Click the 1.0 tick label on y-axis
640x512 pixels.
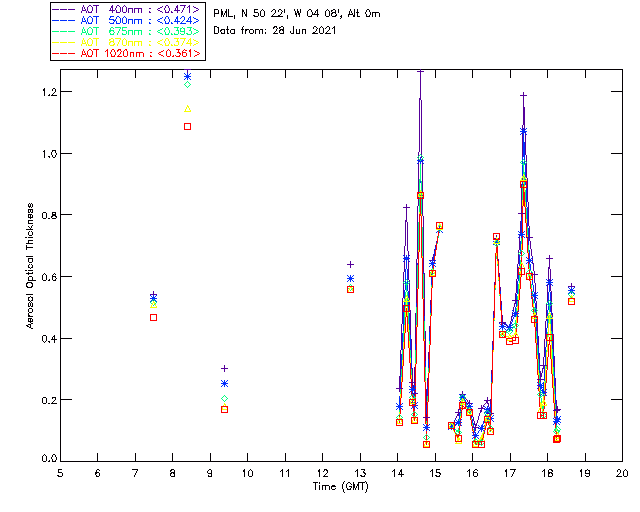[49, 154]
